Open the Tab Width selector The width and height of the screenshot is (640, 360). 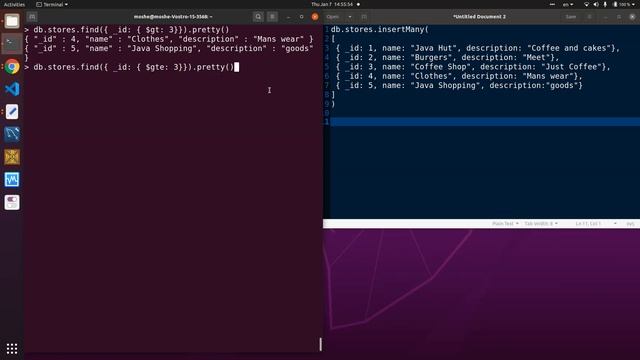tap(541, 224)
